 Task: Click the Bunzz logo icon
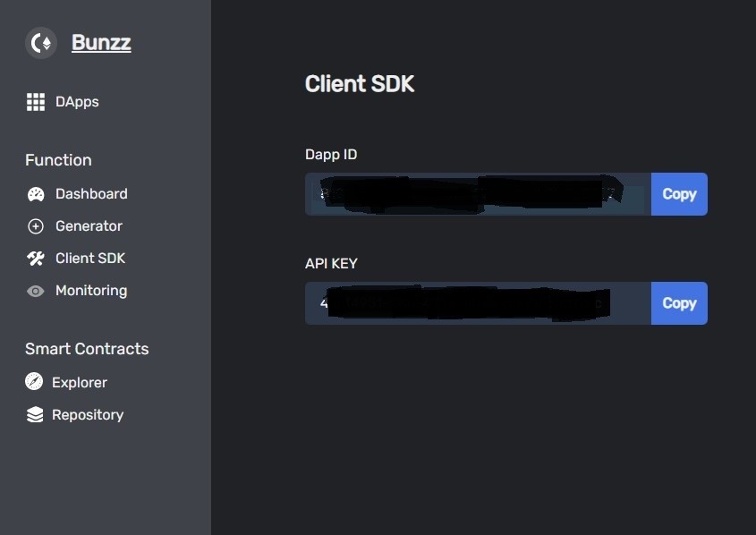[41, 43]
